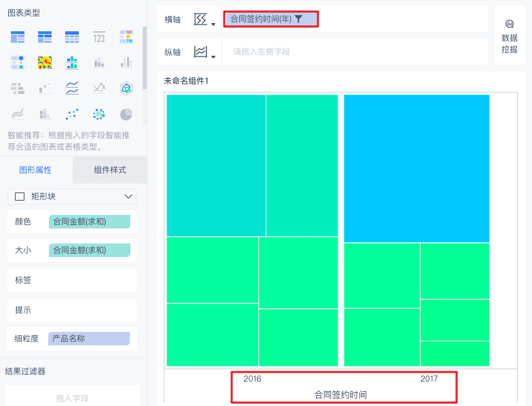This screenshot has height=406, width=532.
Task: Select the radar chart type
Action: pyautogui.click(x=126, y=88)
